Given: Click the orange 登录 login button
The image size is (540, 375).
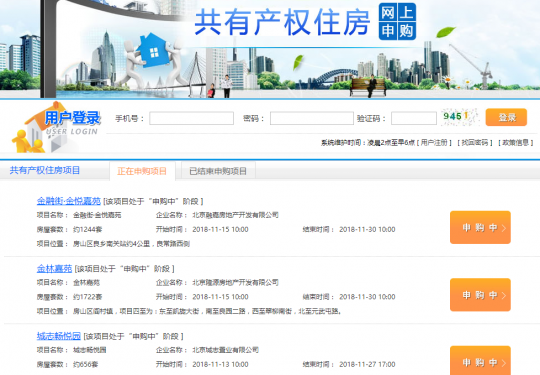Looking at the screenshot, I should (506, 117).
